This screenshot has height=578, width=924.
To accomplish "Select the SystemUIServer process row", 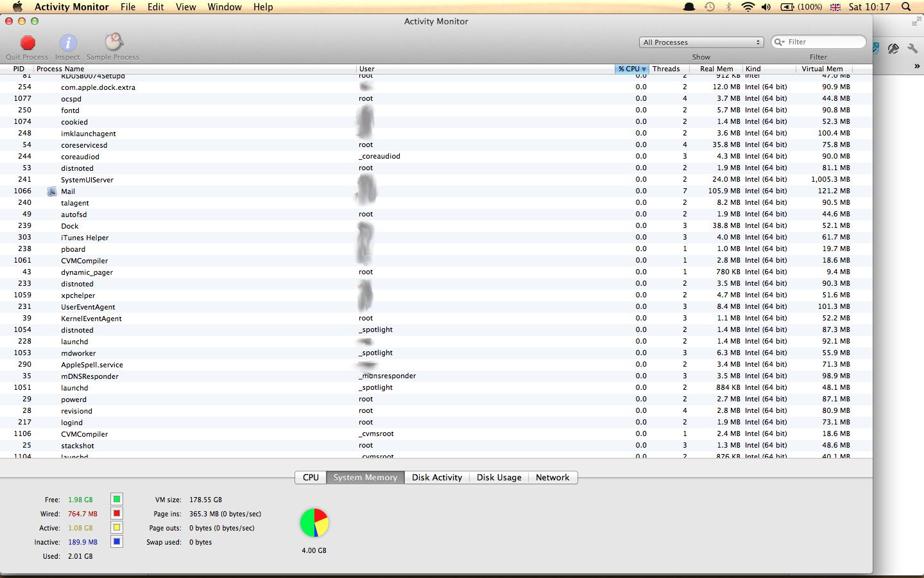I will (436, 180).
